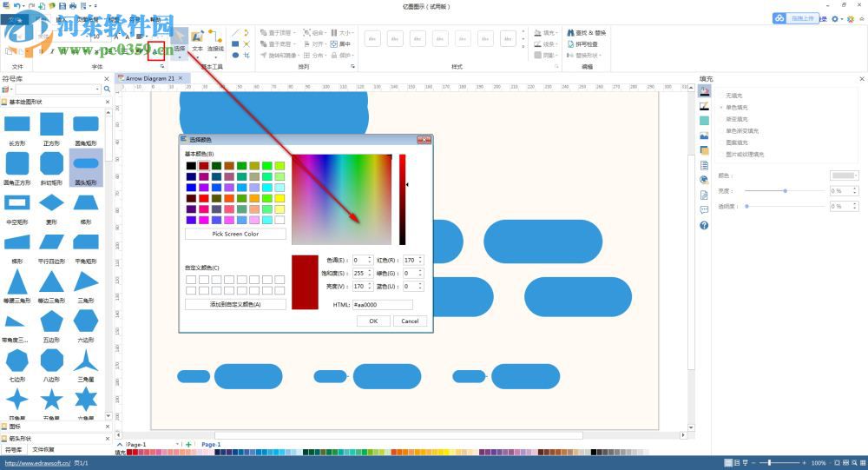Open the comment bubble icon in right sidebar
The height and width of the screenshot is (470, 868).
pyautogui.click(x=704, y=209)
